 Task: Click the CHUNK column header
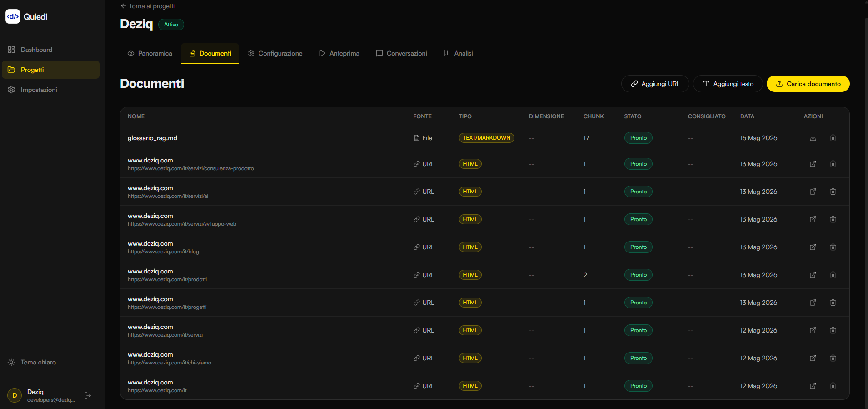(x=594, y=116)
